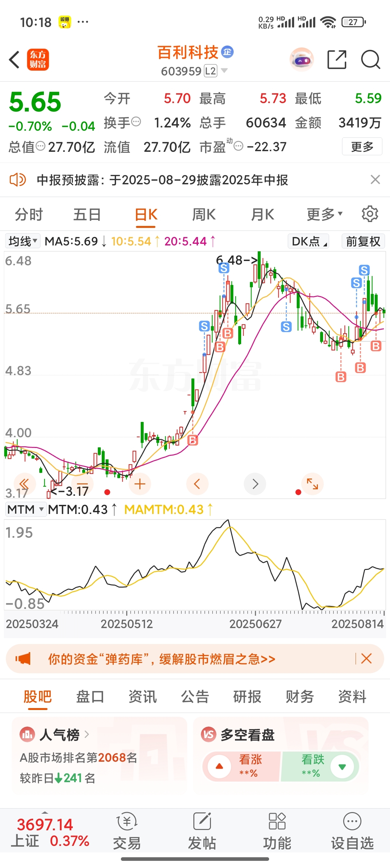Vote 看跌 with the down arrow

click(x=342, y=766)
